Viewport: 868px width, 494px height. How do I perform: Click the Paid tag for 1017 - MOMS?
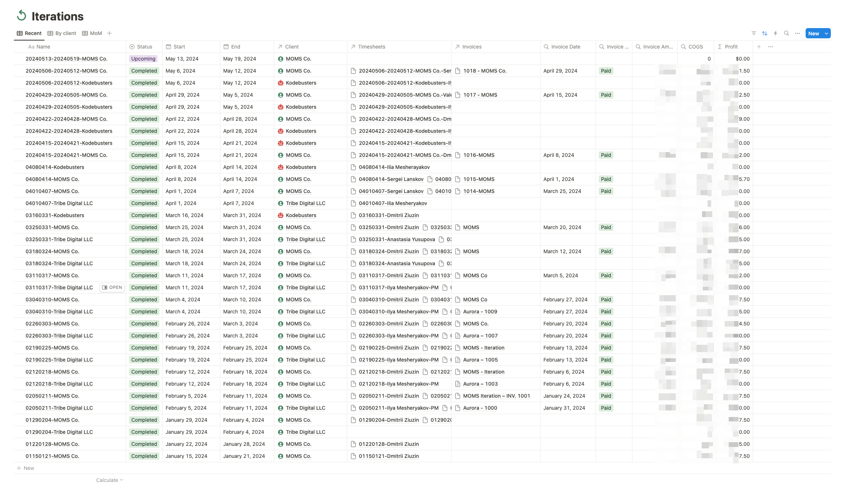[606, 95]
